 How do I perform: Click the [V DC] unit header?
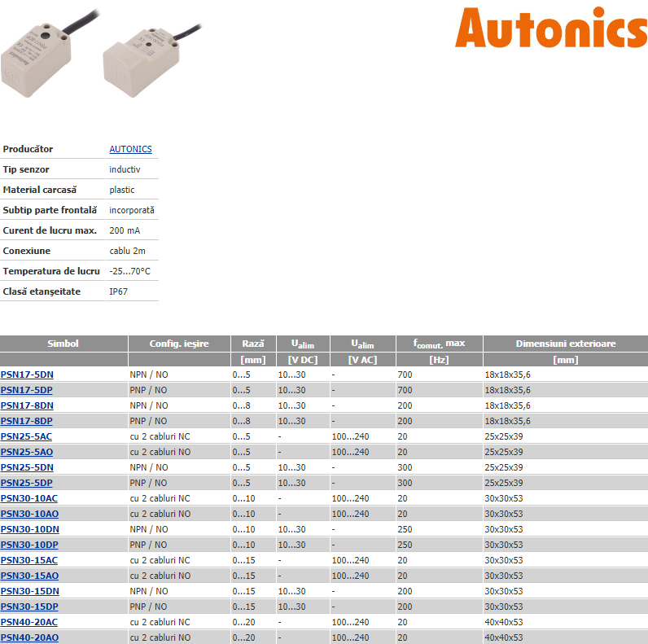point(303,360)
